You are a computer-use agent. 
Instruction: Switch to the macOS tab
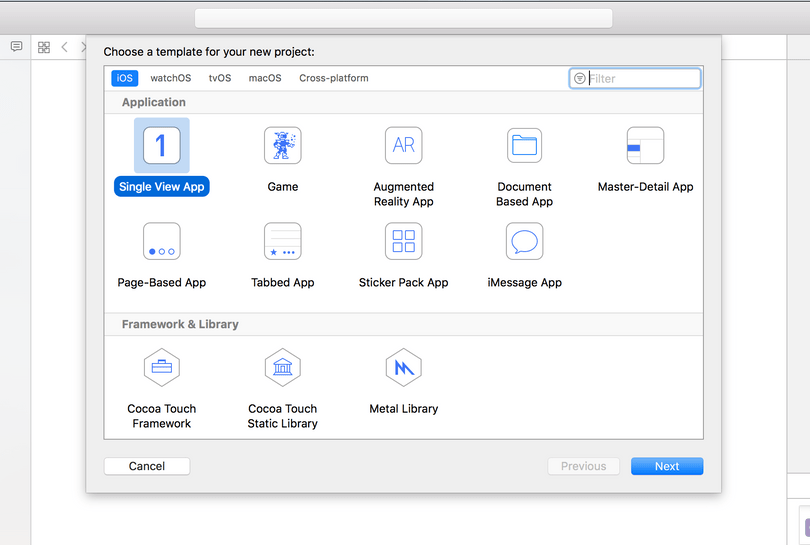click(x=265, y=78)
